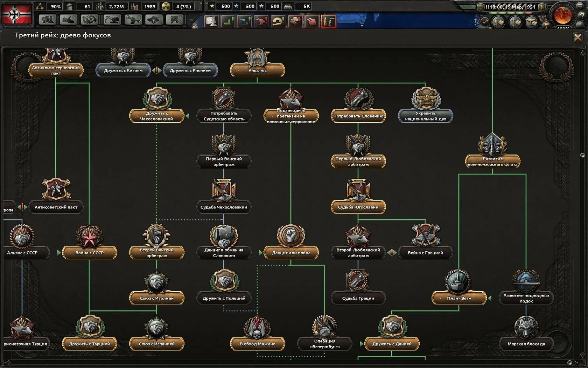The width and height of the screenshot is (588, 368).
Task: Decrease game speed with minus button
Action: tap(481, 7)
